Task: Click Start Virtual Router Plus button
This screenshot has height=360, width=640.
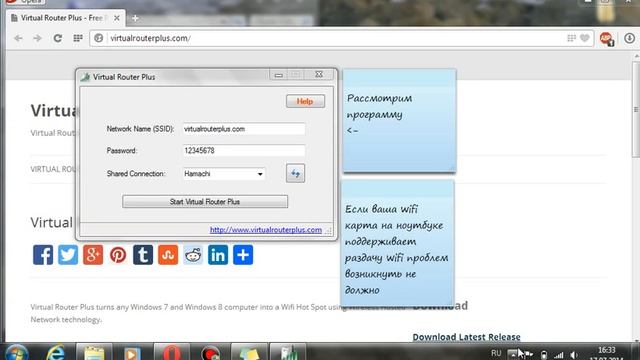Action: (205, 202)
